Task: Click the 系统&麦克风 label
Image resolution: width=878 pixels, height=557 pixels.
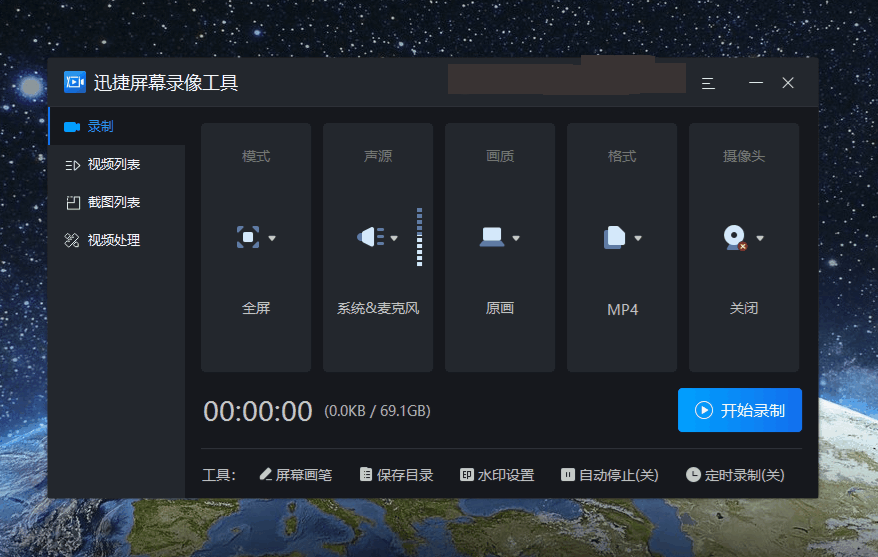Action: pos(378,308)
